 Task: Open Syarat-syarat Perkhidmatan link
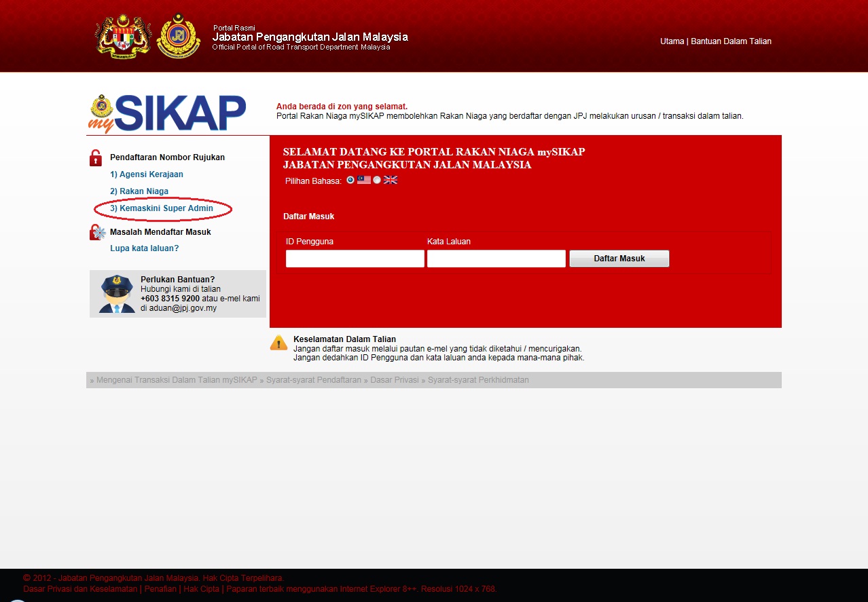[478, 380]
